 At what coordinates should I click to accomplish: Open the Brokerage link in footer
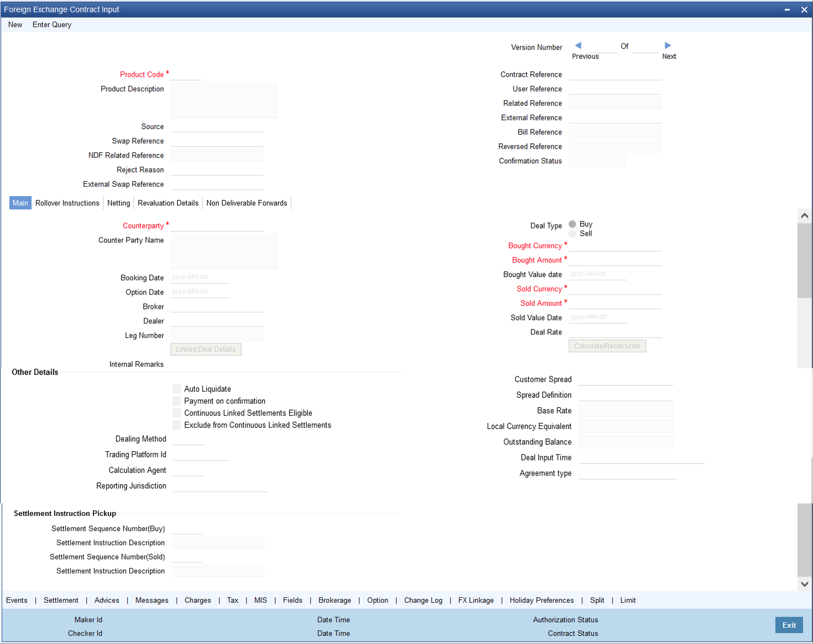pyautogui.click(x=334, y=600)
